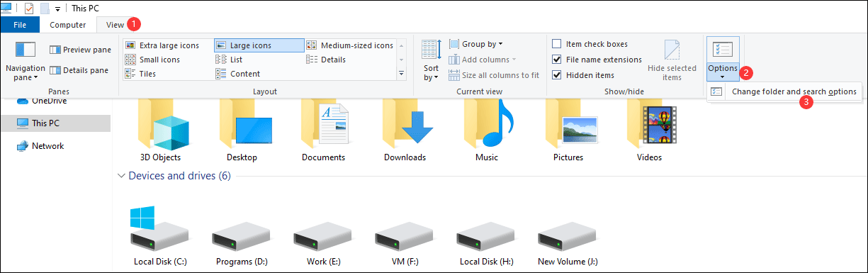This screenshot has width=868, height=273.
Task: Select Large icons layout
Action: point(259,45)
